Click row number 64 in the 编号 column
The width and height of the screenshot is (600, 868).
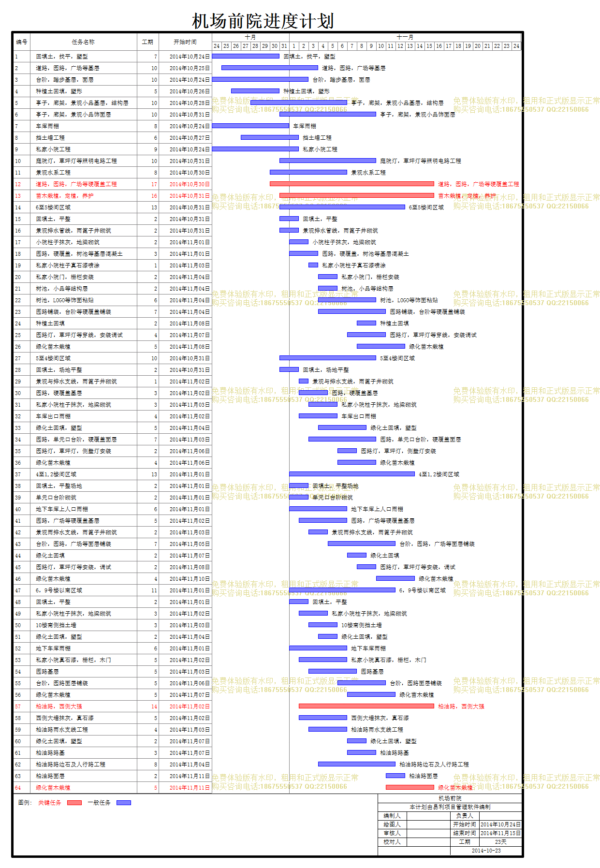coord(18,788)
